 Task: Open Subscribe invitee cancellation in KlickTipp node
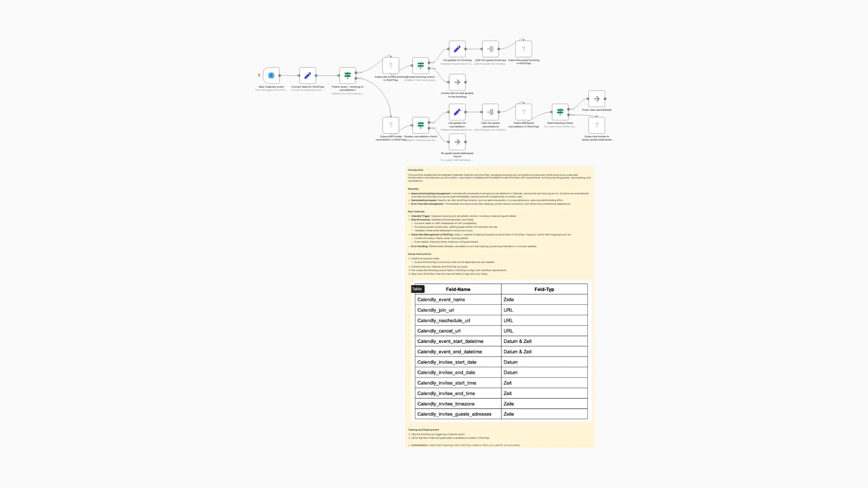tap(391, 125)
